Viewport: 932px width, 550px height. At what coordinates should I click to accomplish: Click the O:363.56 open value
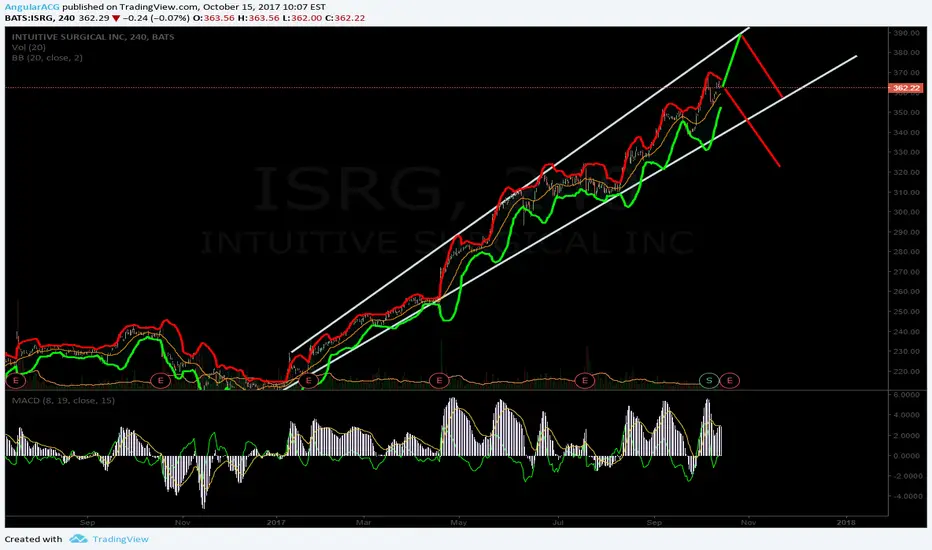click(213, 18)
